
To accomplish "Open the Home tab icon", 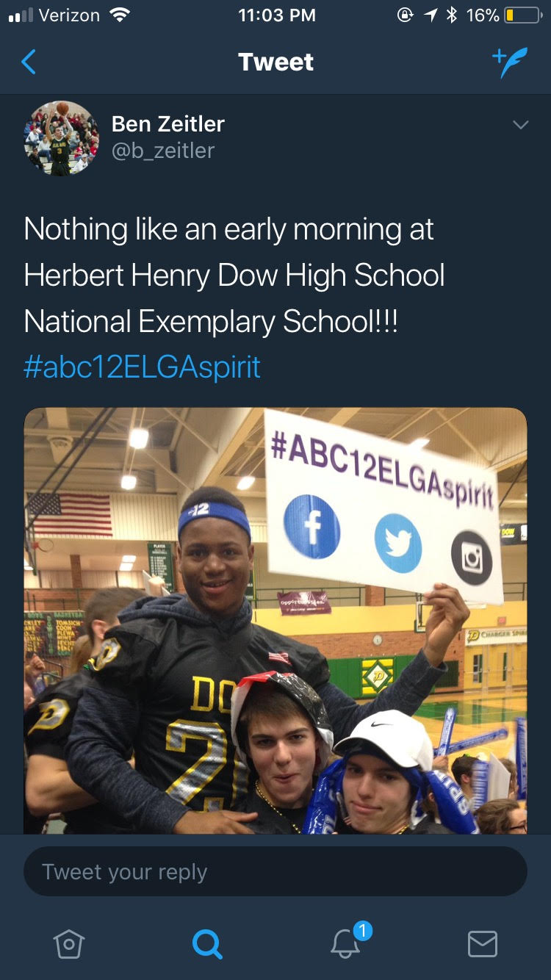I will click(x=69, y=943).
